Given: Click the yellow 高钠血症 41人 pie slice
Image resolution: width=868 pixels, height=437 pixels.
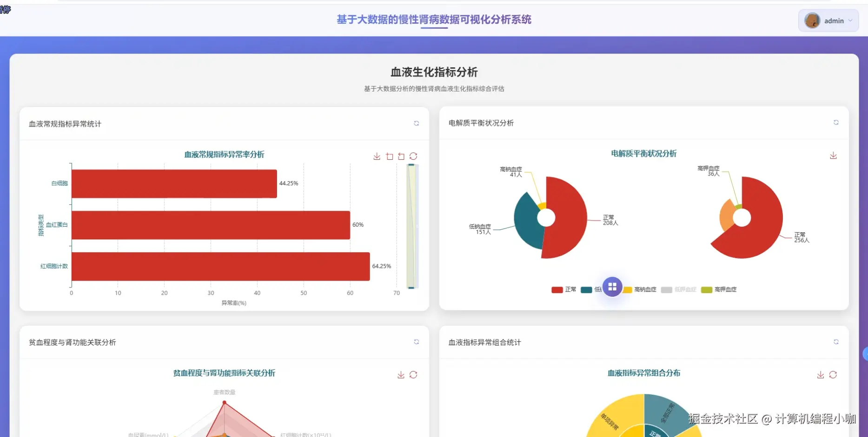Looking at the screenshot, I should (542, 206).
